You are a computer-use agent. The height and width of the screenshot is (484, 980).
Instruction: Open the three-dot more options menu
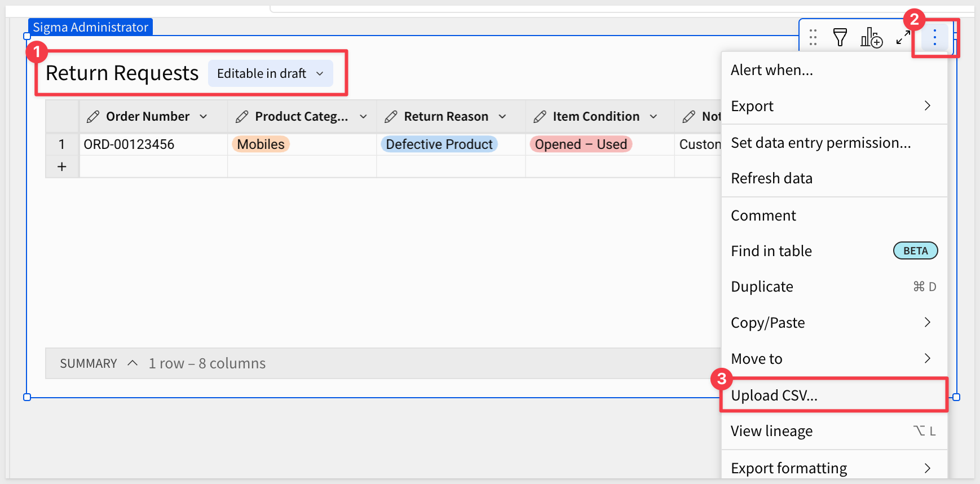click(x=934, y=38)
